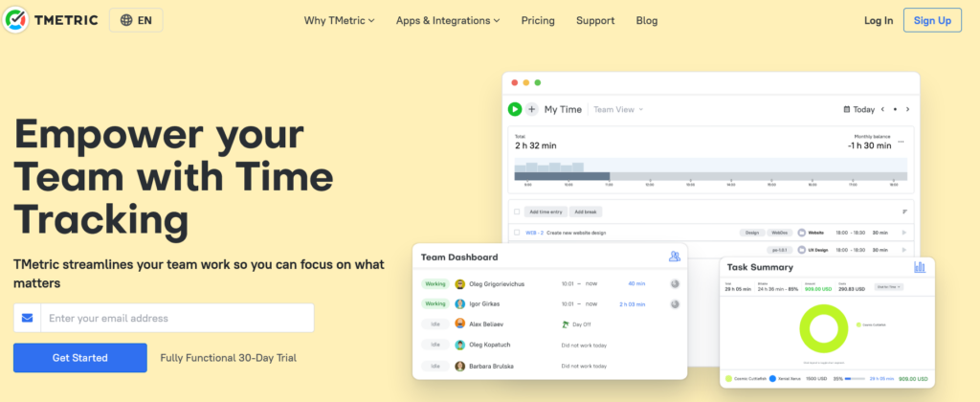
Task: Click the Get Started button
Action: (80, 358)
